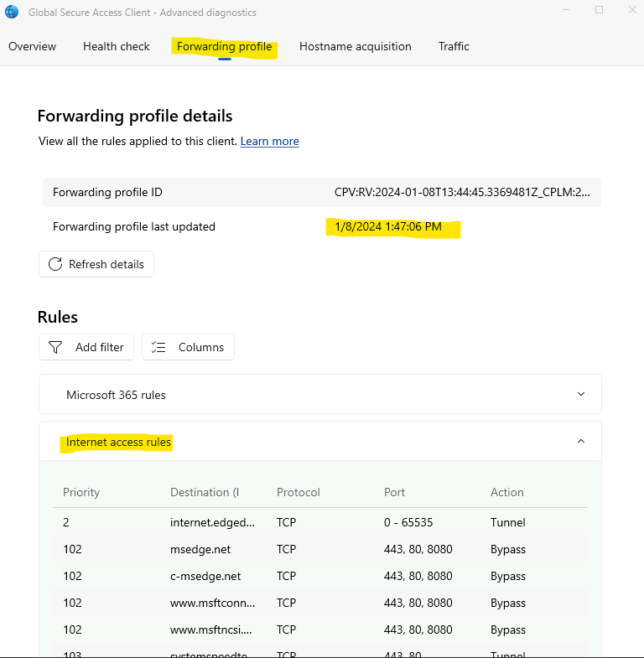Close the Advanced diagnostics window
Image resolution: width=644 pixels, height=658 pixels.
(632, 9)
